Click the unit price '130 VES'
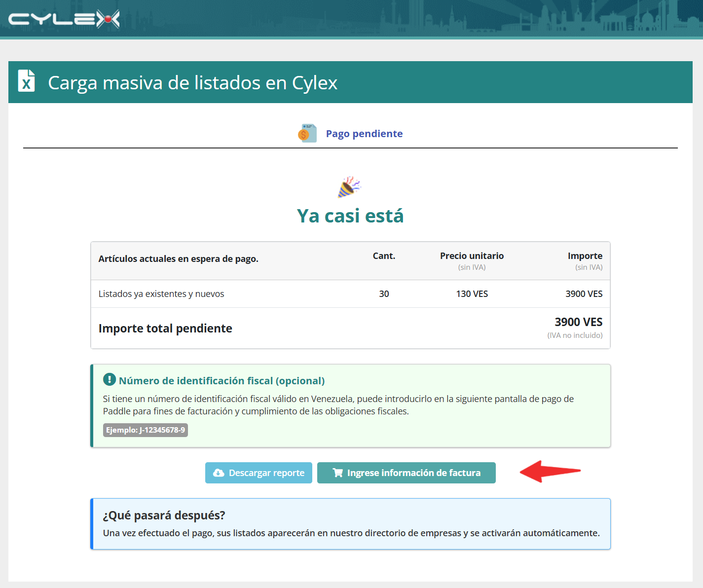703x588 pixels. point(472,294)
